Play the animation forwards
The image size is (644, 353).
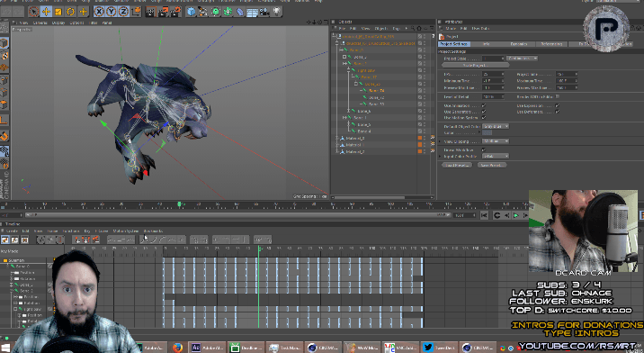516,215
